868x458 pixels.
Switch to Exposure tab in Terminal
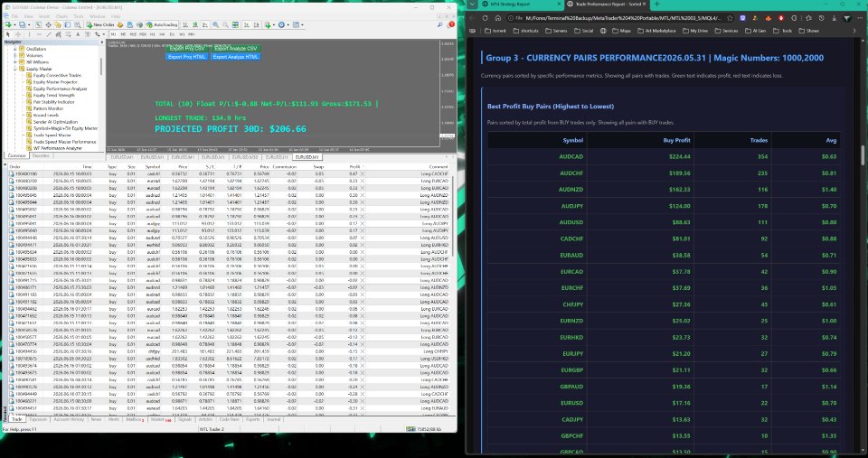[x=38, y=420]
